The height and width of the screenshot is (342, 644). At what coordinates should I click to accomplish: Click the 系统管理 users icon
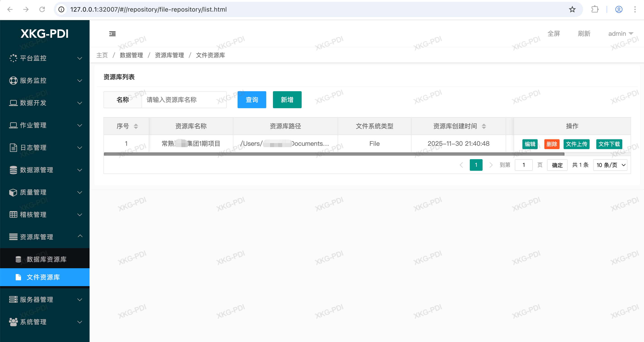pos(13,322)
